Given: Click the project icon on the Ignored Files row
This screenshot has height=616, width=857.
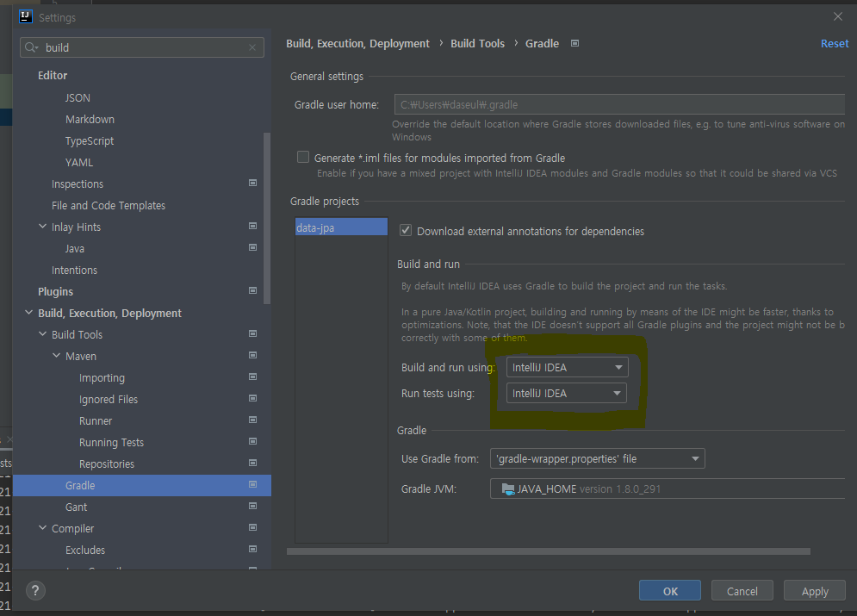Looking at the screenshot, I should pyautogui.click(x=252, y=398).
